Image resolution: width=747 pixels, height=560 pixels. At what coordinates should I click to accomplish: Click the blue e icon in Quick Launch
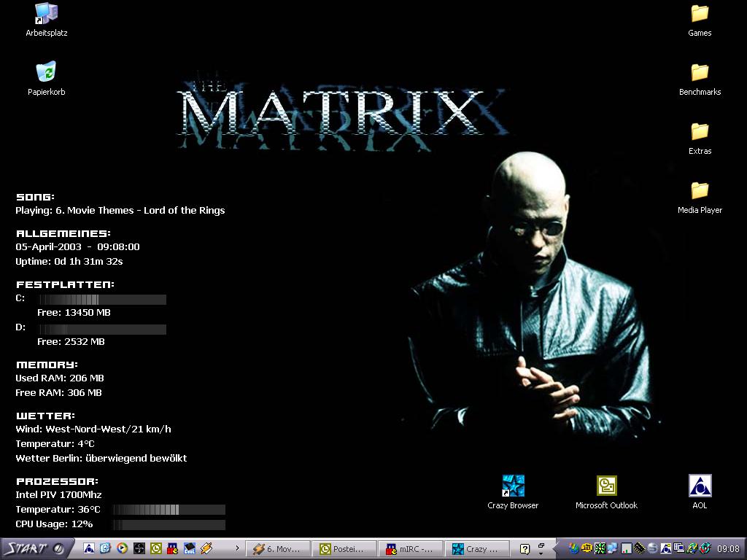(x=105, y=548)
